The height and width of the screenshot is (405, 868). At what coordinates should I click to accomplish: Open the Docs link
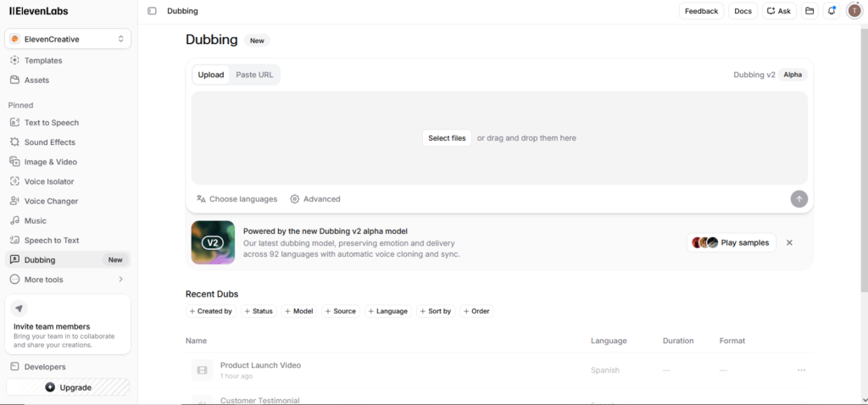[x=743, y=11]
